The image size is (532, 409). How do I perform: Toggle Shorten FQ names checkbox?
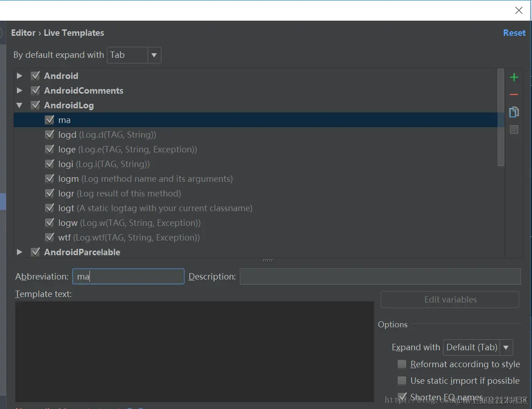pyautogui.click(x=402, y=397)
